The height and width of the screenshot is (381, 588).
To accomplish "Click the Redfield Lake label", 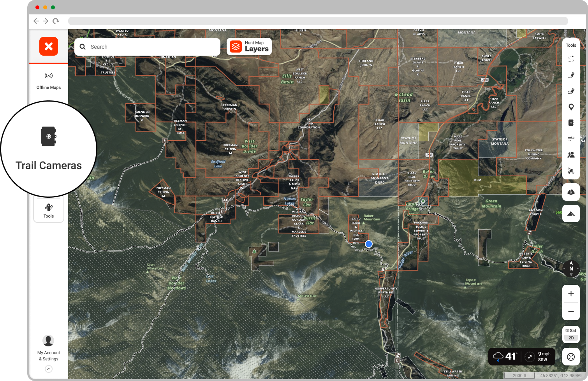I will pyautogui.click(x=218, y=164).
